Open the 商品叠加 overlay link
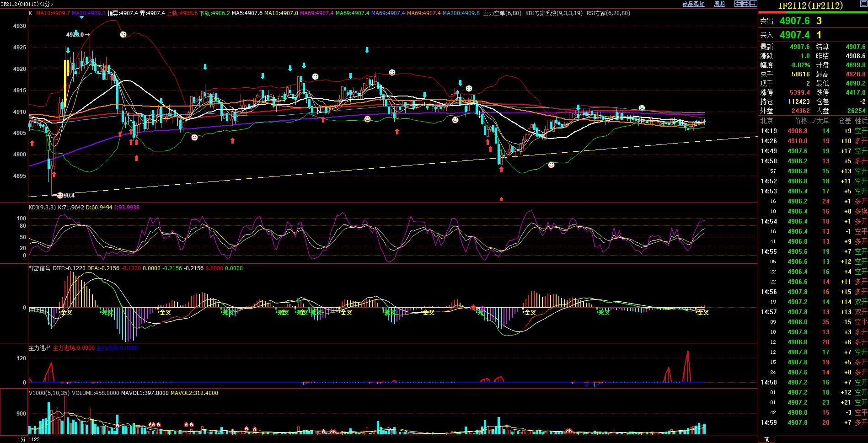Screen dimensions: 868x443 693,4
